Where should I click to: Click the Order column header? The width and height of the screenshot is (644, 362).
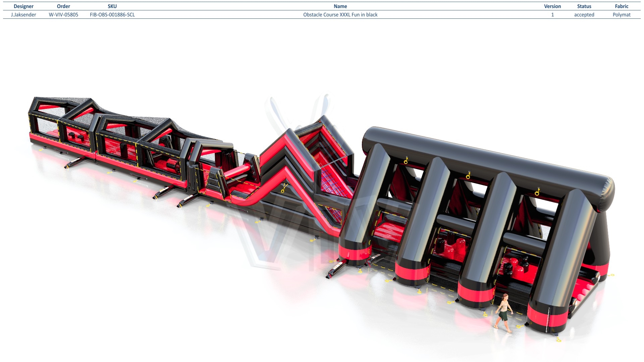(63, 6)
